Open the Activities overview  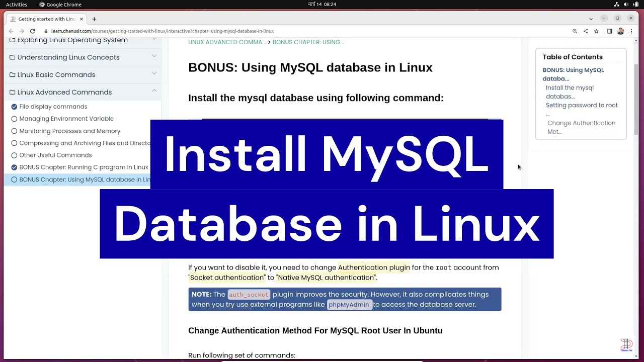[x=17, y=5]
